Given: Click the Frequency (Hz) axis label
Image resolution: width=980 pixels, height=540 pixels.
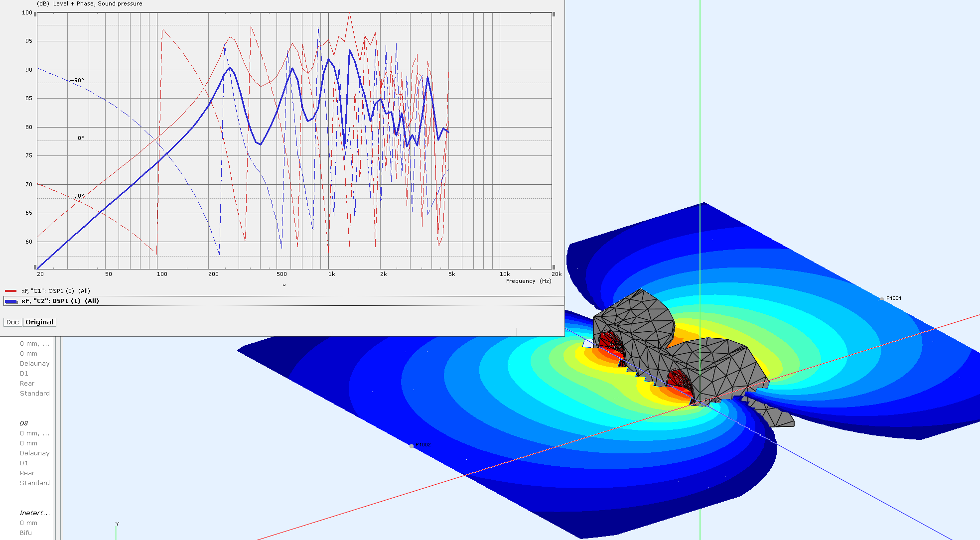Looking at the screenshot, I should pos(529,281).
